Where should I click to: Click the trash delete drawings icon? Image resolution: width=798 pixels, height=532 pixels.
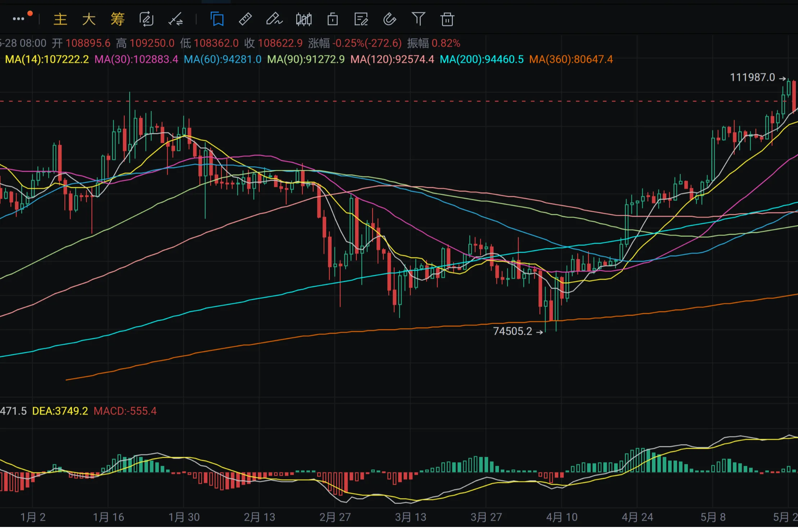(447, 19)
